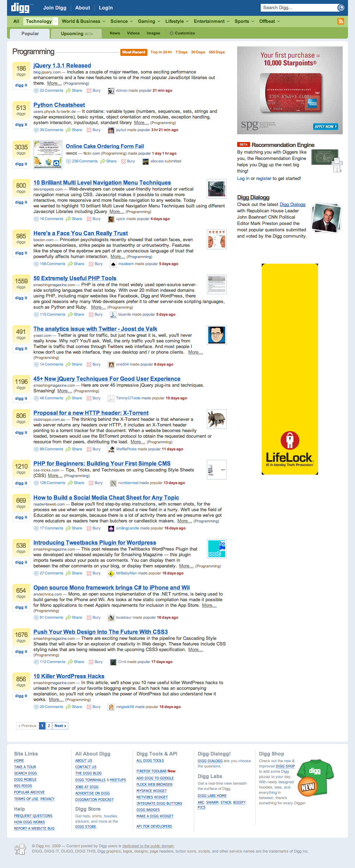This screenshot has height=868, width=355.
Task: Click Share icon for Python Cheatsheet
Action: [x=68, y=130]
